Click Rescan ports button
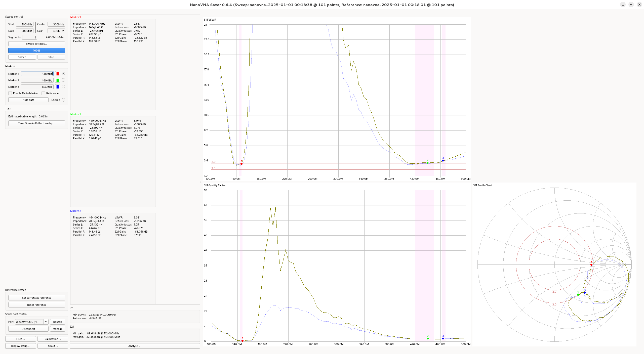This screenshot has height=354, width=644. (58, 322)
